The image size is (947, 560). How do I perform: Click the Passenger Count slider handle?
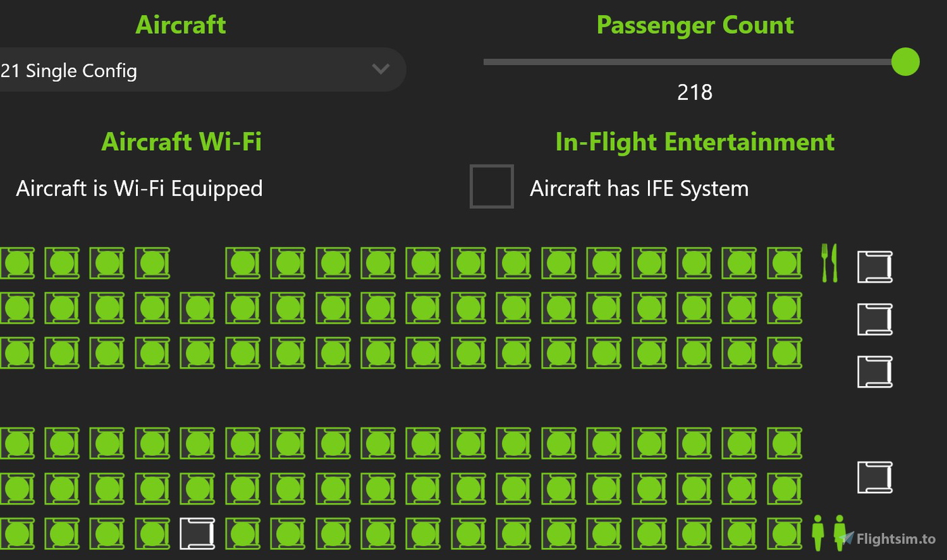point(905,62)
